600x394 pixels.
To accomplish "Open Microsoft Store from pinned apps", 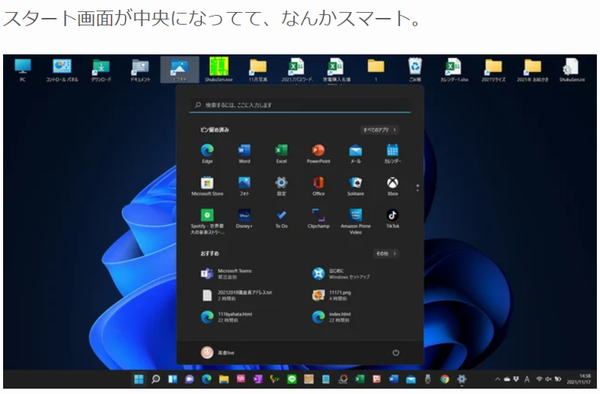I will 207,186.
